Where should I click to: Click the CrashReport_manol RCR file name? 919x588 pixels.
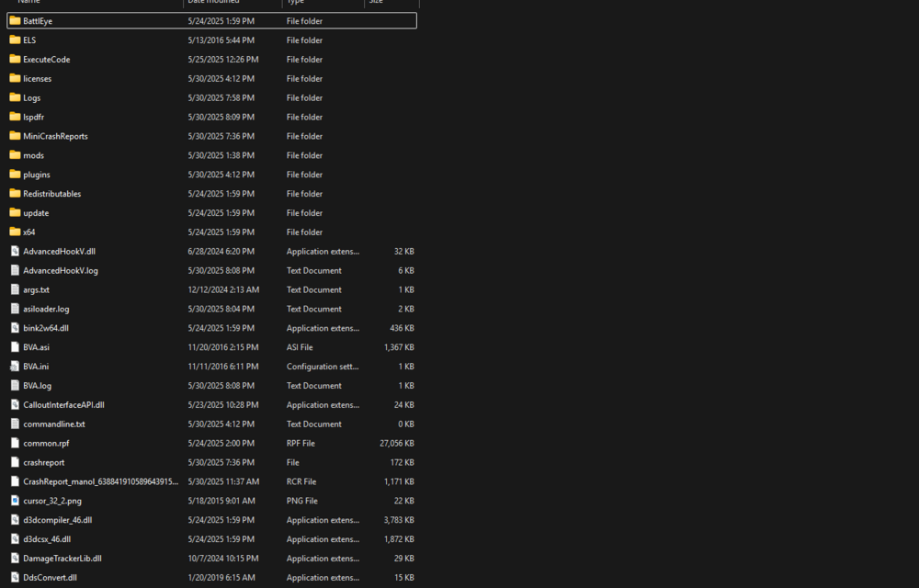(x=100, y=481)
